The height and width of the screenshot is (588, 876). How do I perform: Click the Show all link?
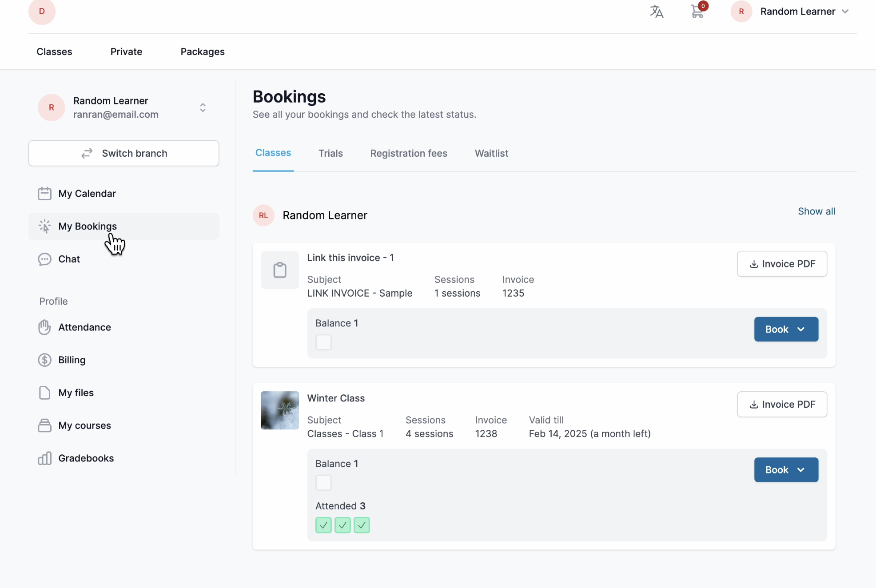click(816, 211)
